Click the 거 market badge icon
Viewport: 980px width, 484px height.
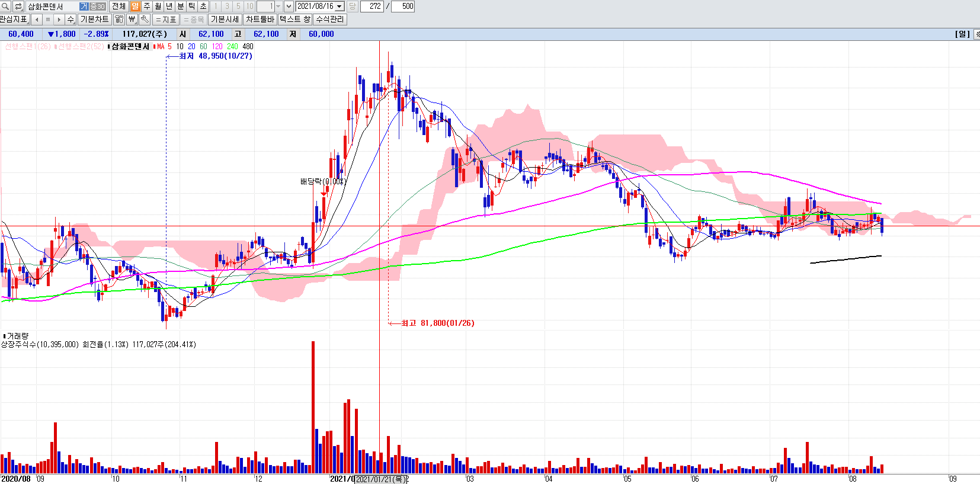[84, 7]
